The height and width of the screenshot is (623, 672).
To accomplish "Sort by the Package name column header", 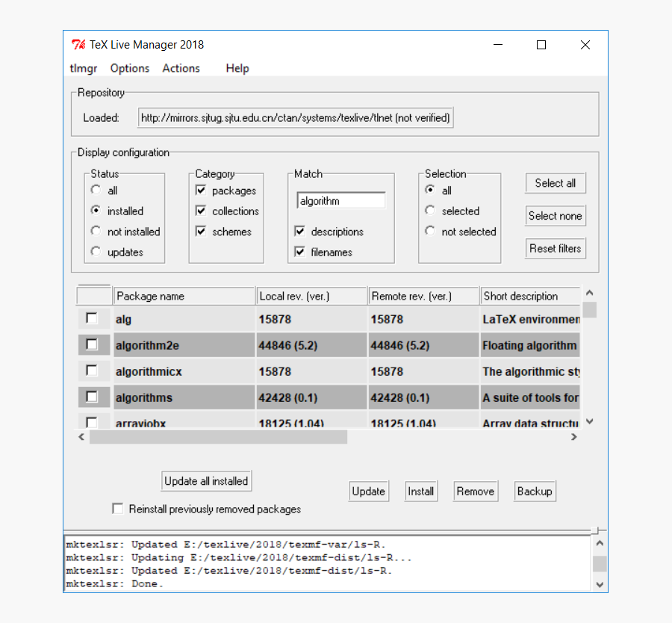I will pos(184,296).
